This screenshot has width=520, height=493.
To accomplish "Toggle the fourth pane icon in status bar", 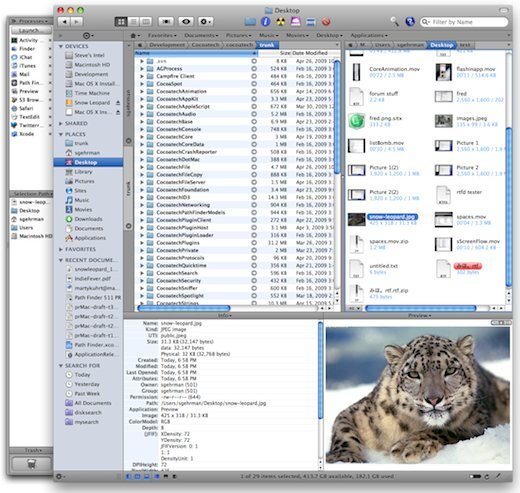I will point(156,476).
